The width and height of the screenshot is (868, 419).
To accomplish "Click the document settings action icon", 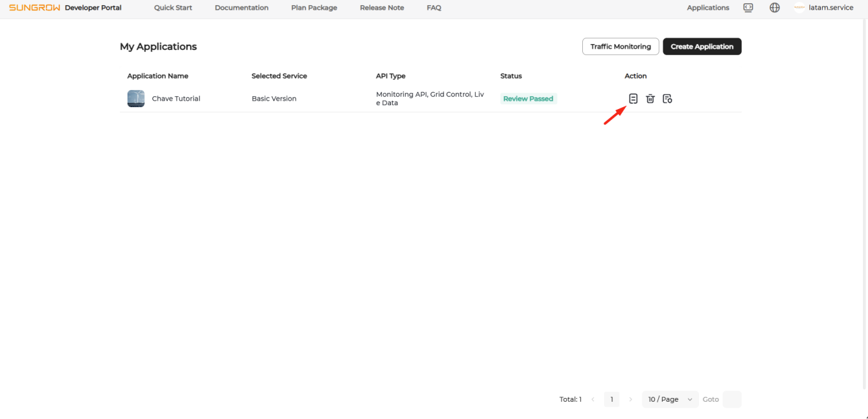I will (x=667, y=99).
